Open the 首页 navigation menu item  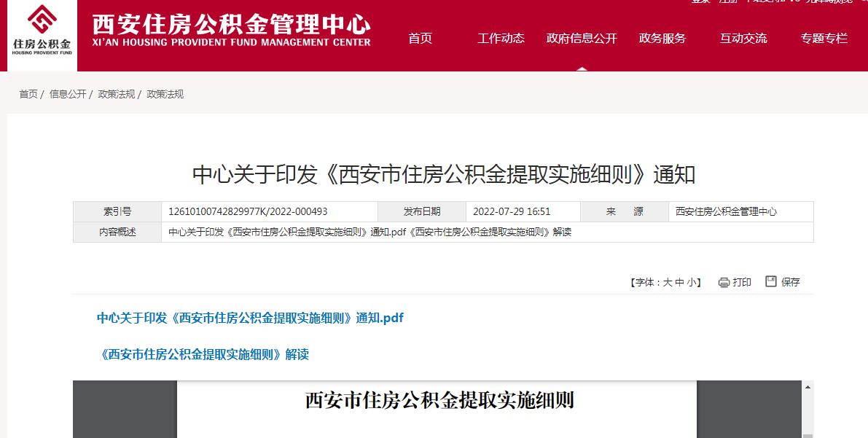tap(420, 39)
